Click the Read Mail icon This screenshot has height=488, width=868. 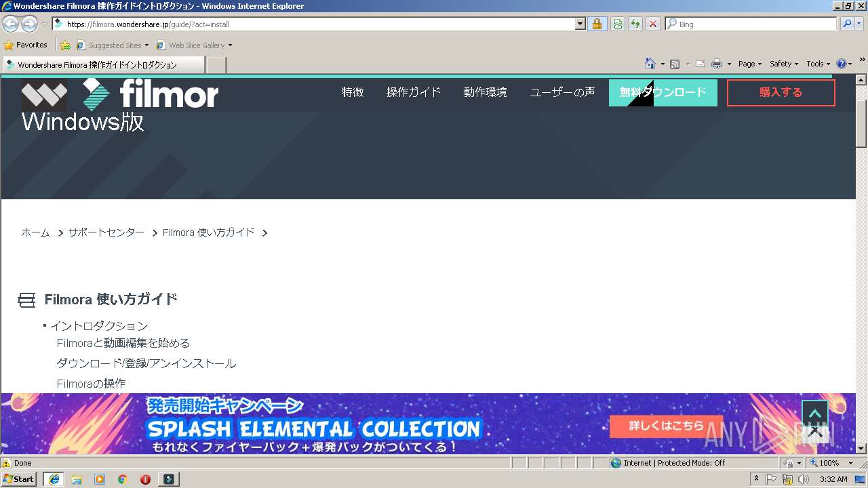click(x=701, y=64)
